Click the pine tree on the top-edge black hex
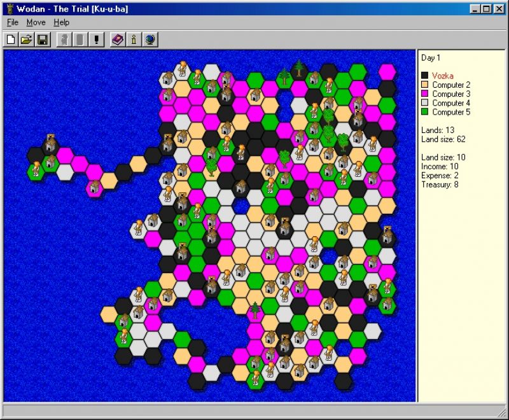509x420 pixels. point(299,67)
